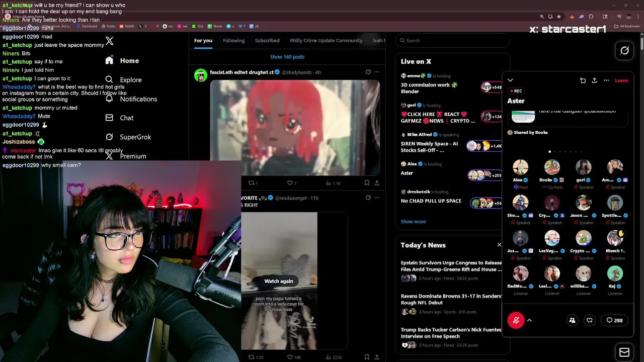644x362 pixels.
Task: Click Watch again on the video
Action: point(279,281)
